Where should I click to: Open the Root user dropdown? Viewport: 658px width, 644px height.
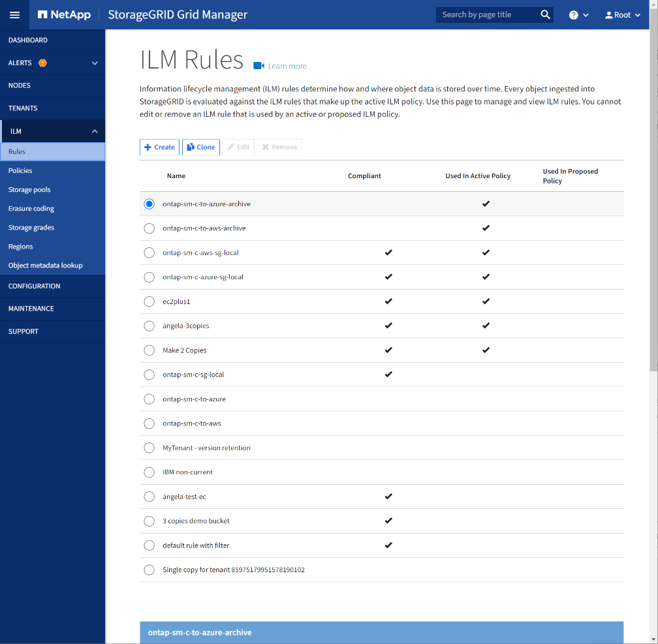(623, 15)
